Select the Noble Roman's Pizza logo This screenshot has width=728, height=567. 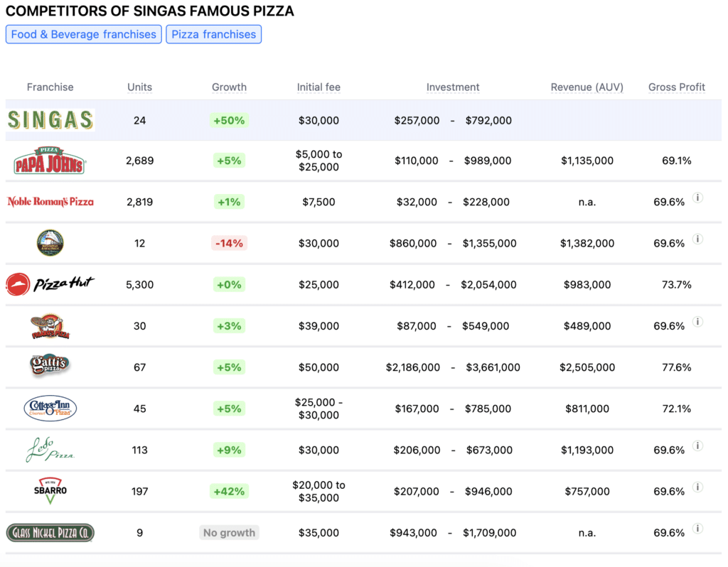point(50,201)
